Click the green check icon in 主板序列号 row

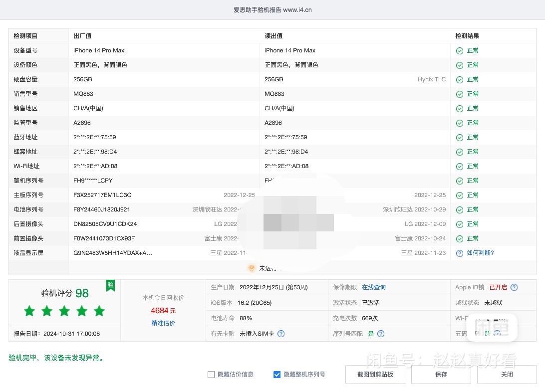pyautogui.click(x=460, y=196)
